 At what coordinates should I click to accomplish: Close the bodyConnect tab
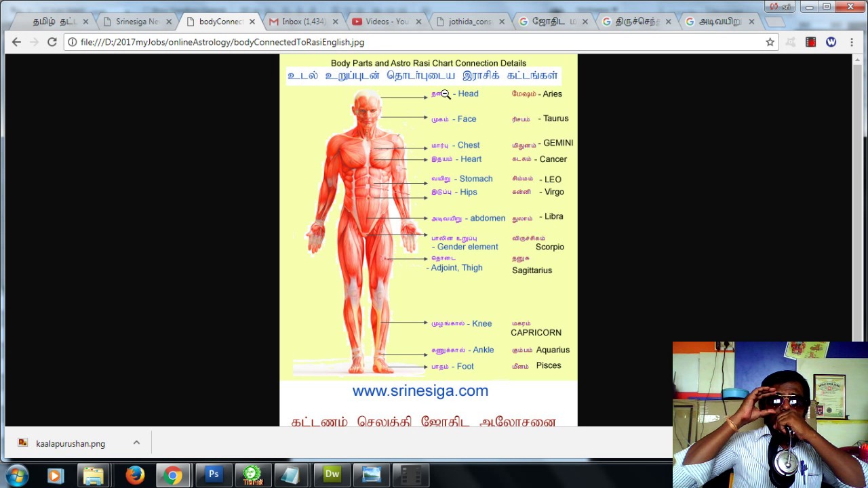coord(252,22)
